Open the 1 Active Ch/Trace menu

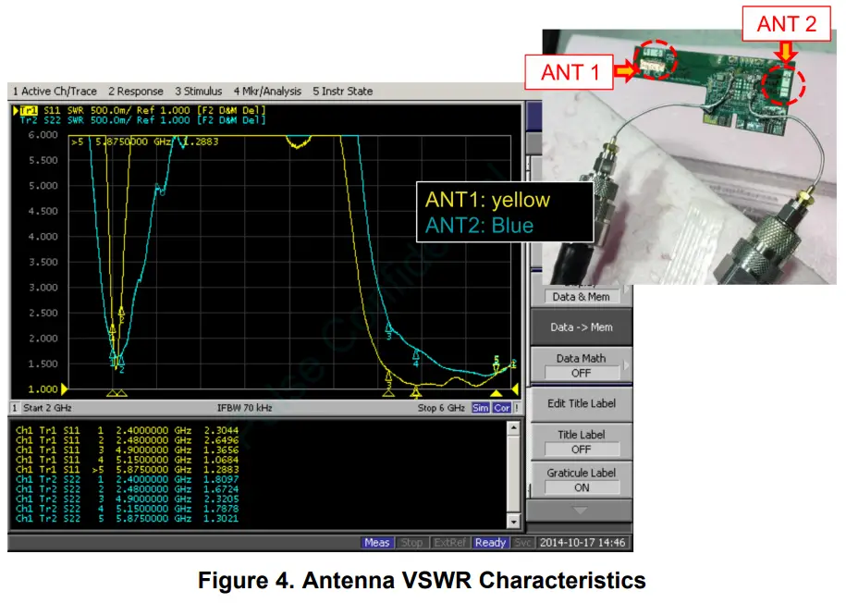(55, 92)
